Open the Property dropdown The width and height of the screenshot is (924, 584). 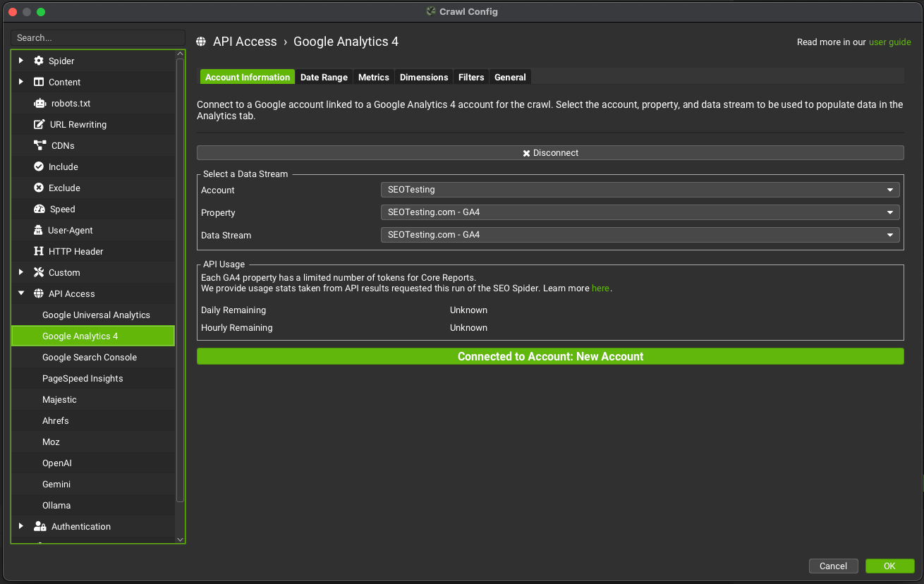tap(640, 212)
